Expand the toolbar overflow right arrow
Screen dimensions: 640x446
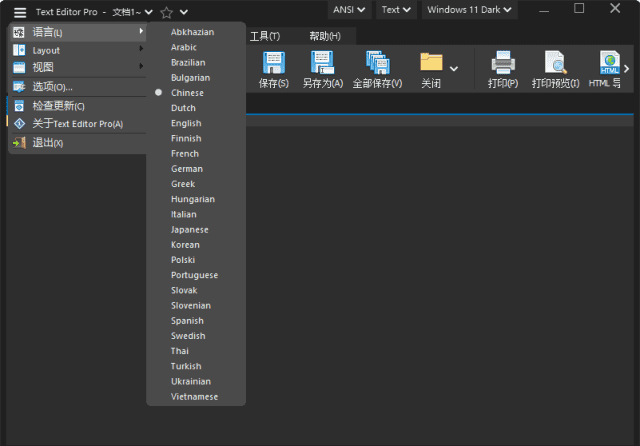627,69
